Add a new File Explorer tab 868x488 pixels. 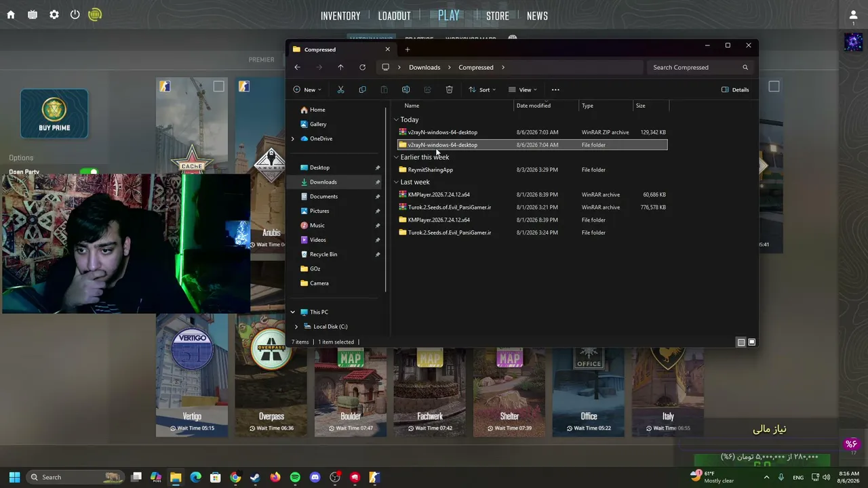[408, 49]
